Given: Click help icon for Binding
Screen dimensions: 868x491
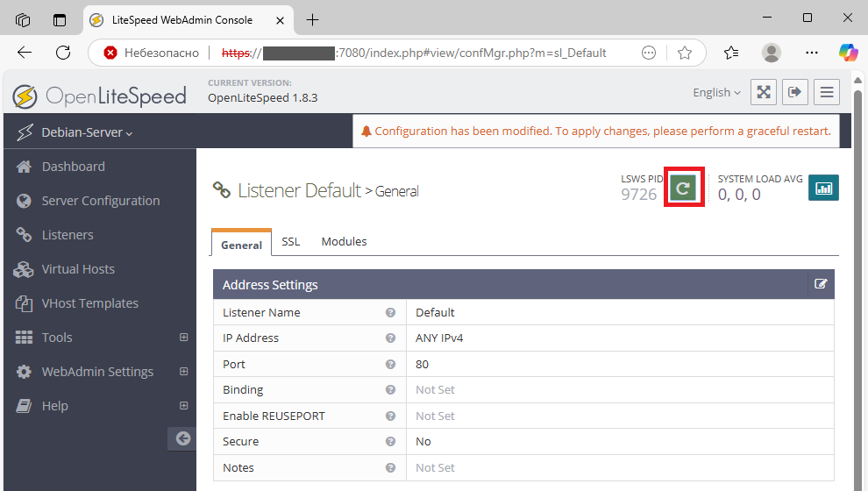Looking at the screenshot, I should tap(390, 389).
